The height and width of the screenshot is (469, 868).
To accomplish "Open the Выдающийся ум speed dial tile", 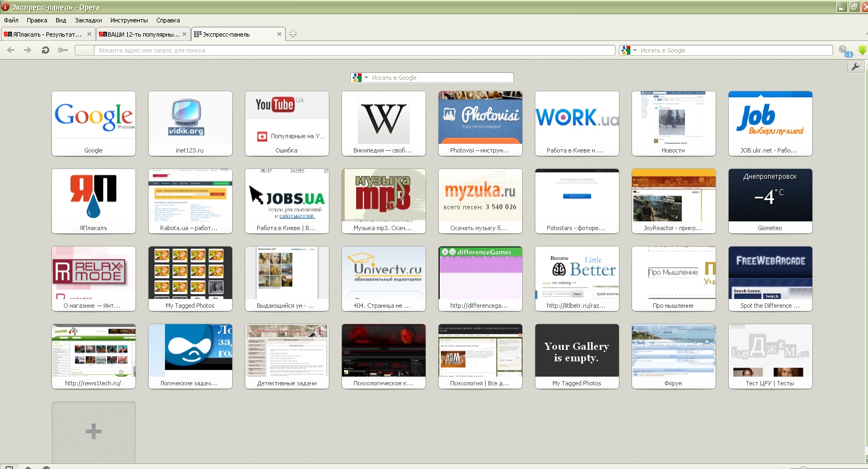I will [287, 279].
